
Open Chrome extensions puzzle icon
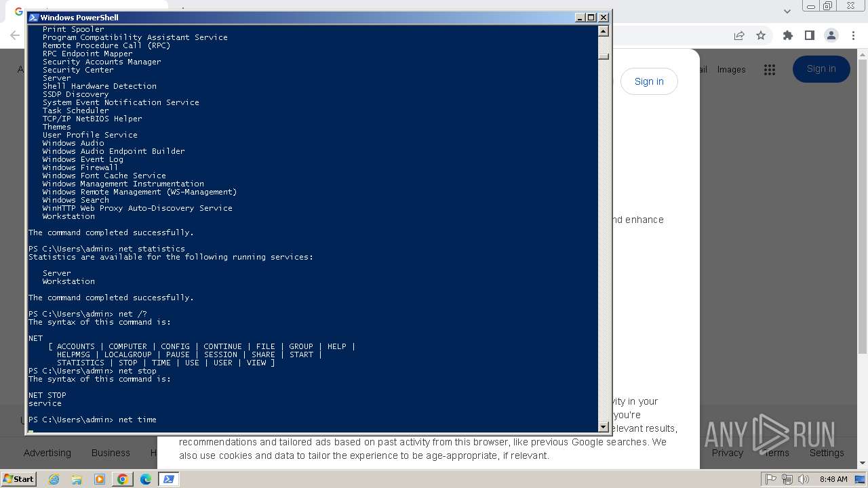[x=788, y=35]
